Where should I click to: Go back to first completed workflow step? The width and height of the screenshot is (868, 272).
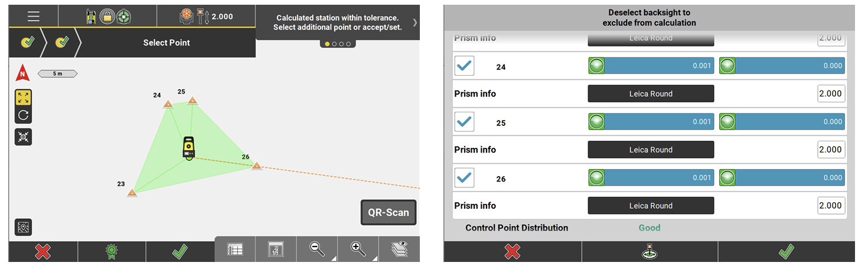point(27,43)
